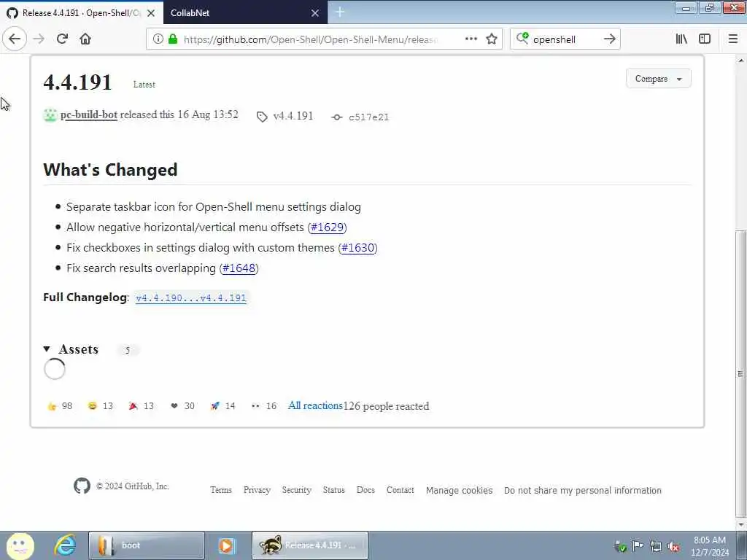React with rocket (14)
Viewport: 747px width, 560px height.
[x=222, y=405]
